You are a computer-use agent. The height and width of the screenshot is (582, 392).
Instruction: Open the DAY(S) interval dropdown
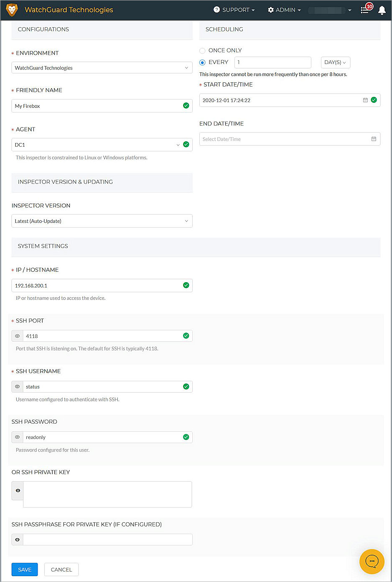click(x=335, y=62)
